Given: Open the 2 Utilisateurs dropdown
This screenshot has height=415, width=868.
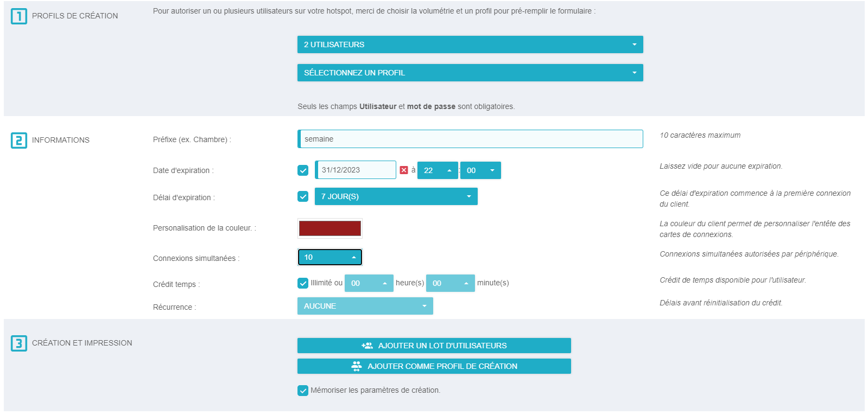Looking at the screenshot, I should (x=470, y=44).
